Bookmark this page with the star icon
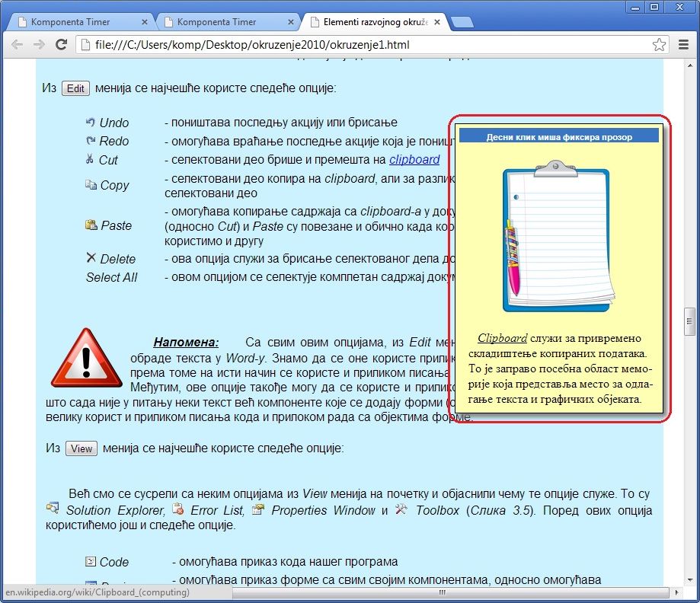 point(660,45)
